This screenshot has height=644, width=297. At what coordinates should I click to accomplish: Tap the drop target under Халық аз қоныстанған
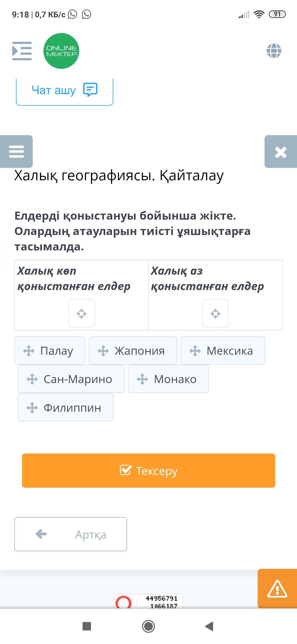215,313
